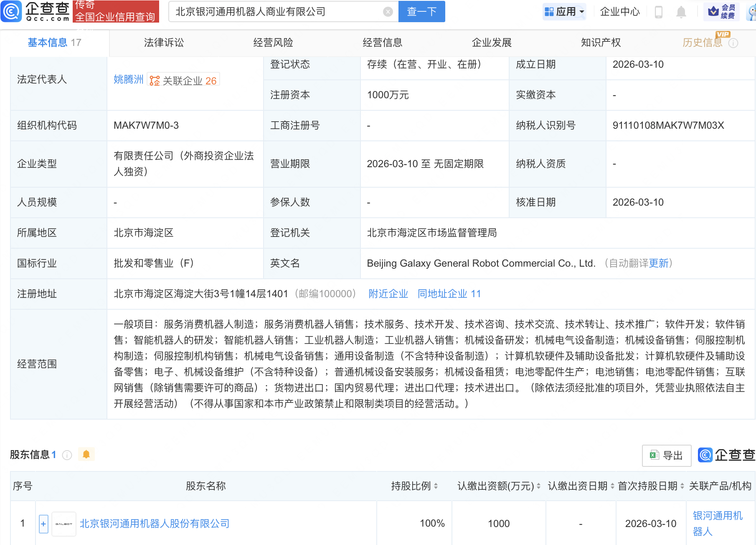Click the Qcc logo icon
The height and width of the screenshot is (545, 756).
pos(11,11)
